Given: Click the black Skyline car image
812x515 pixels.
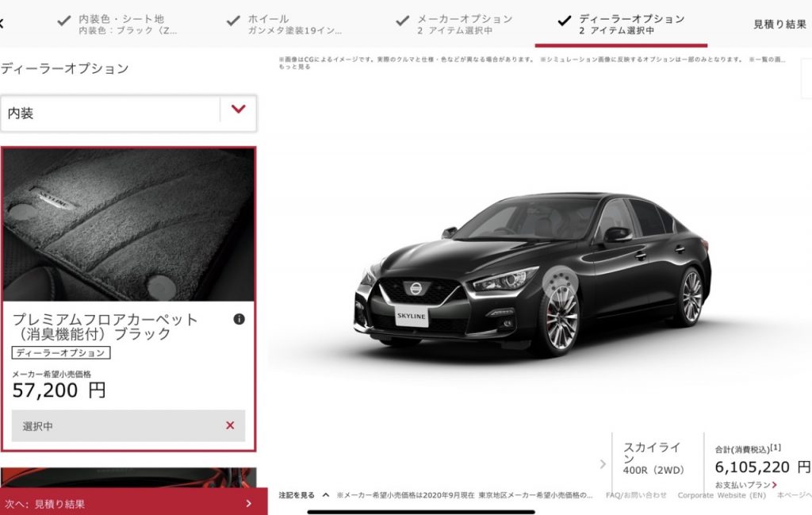Looking at the screenshot, I should (534, 274).
